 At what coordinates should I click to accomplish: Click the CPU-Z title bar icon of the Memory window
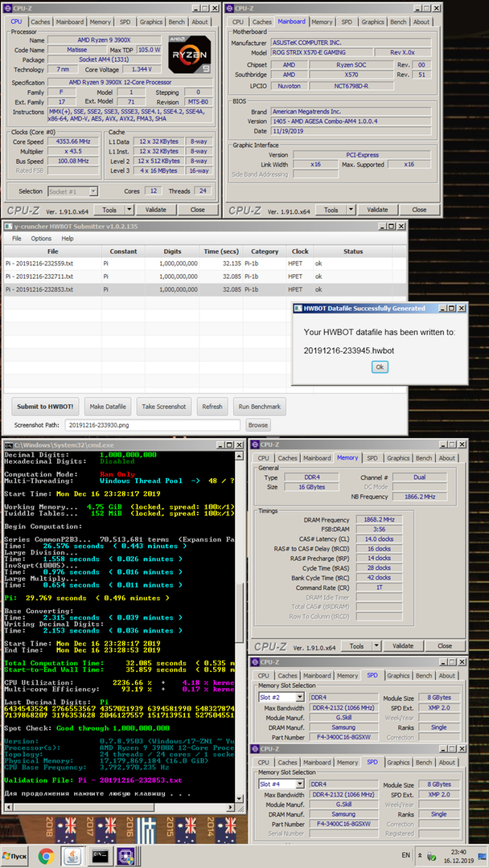[x=255, y=444]
